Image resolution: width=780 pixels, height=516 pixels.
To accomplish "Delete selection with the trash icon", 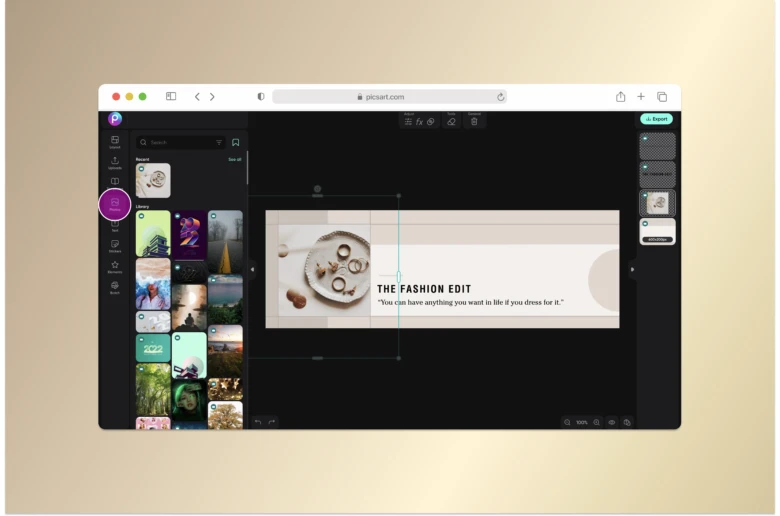I will pos(474,122).
